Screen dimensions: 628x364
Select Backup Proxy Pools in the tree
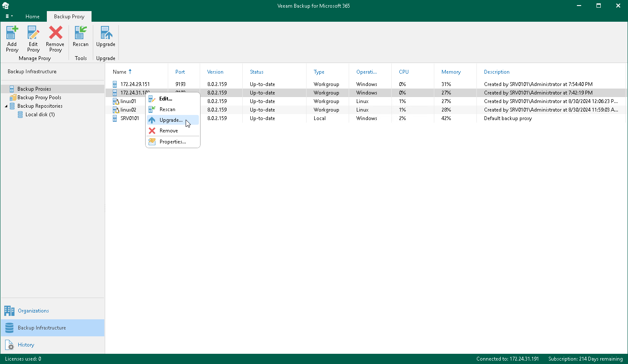(39, 97)
